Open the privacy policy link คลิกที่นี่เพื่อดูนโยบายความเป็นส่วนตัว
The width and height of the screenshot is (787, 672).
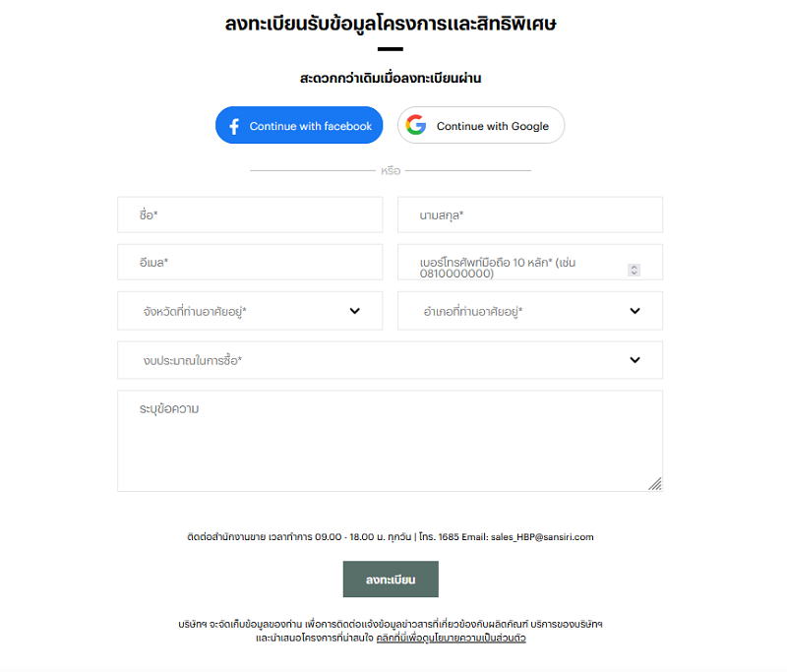[x=451, y=639]
